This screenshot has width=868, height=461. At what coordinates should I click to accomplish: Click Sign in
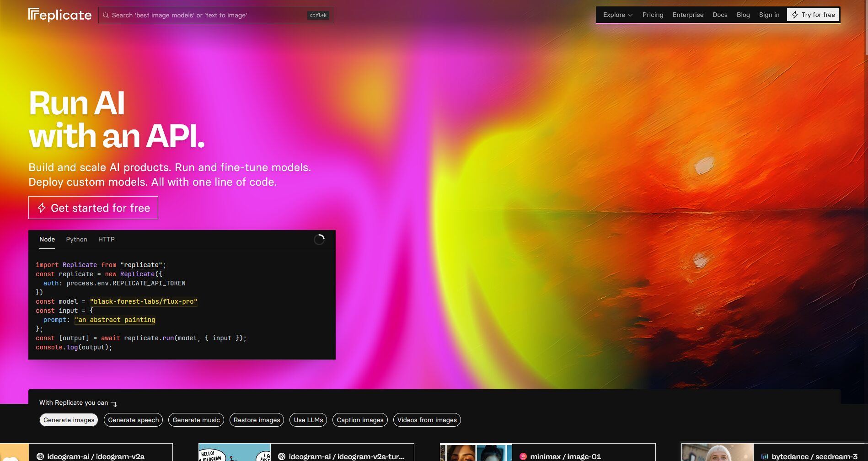(x=769, y=15)
